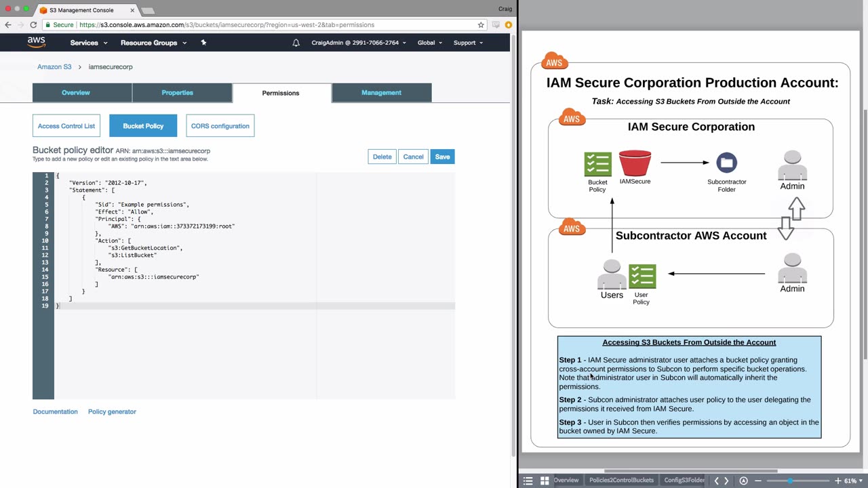Click the "s3:GetBucketLocation" action line
This screenshot has width=868, height=488.
(146, 248)
